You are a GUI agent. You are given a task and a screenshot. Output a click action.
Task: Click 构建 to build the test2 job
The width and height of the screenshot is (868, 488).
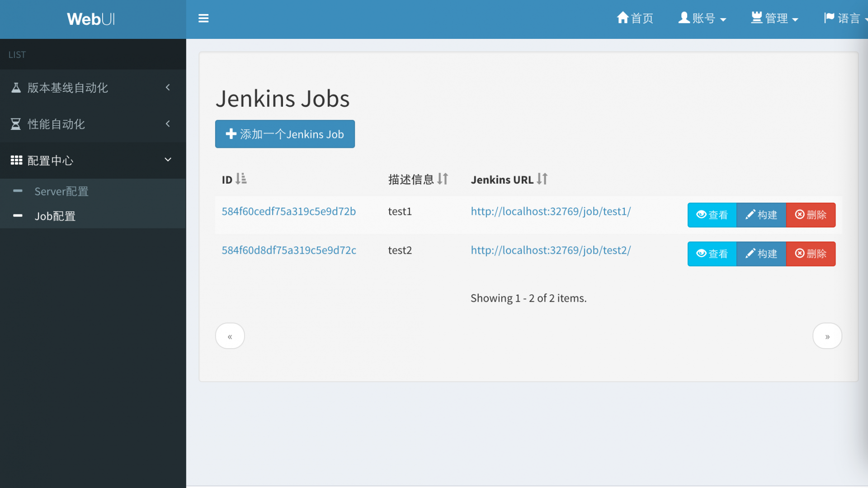(761, 254)
